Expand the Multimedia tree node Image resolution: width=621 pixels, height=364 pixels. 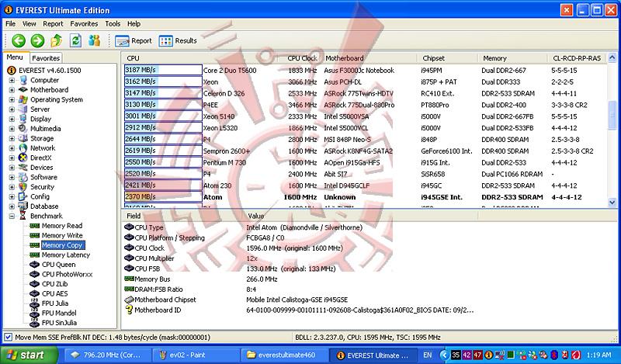pyautogui.click(x=12, y=129)
